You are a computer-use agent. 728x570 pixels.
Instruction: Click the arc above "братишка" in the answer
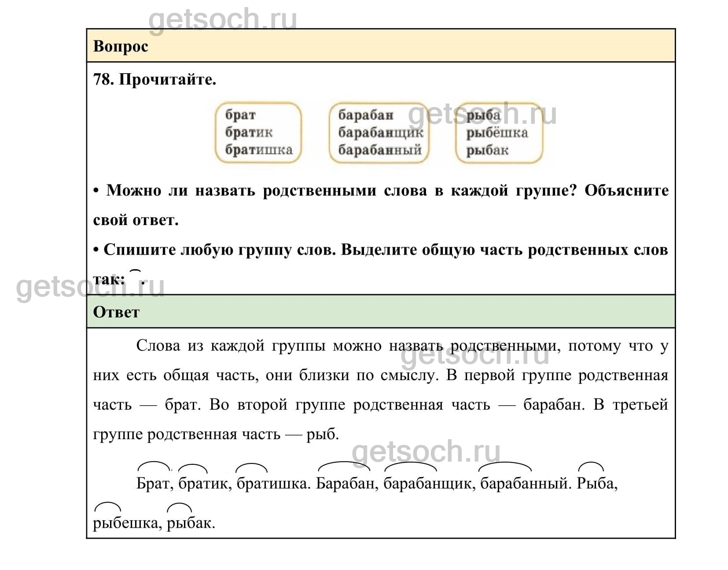(x=251, y=467)
